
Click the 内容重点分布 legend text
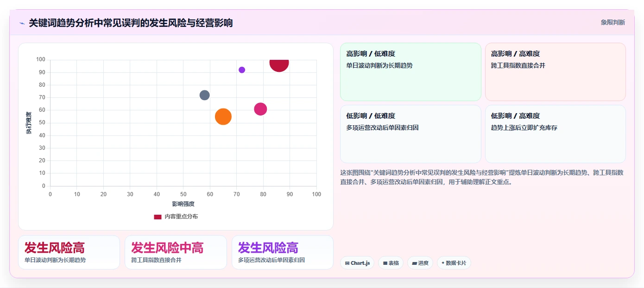(x=181, y=217)
